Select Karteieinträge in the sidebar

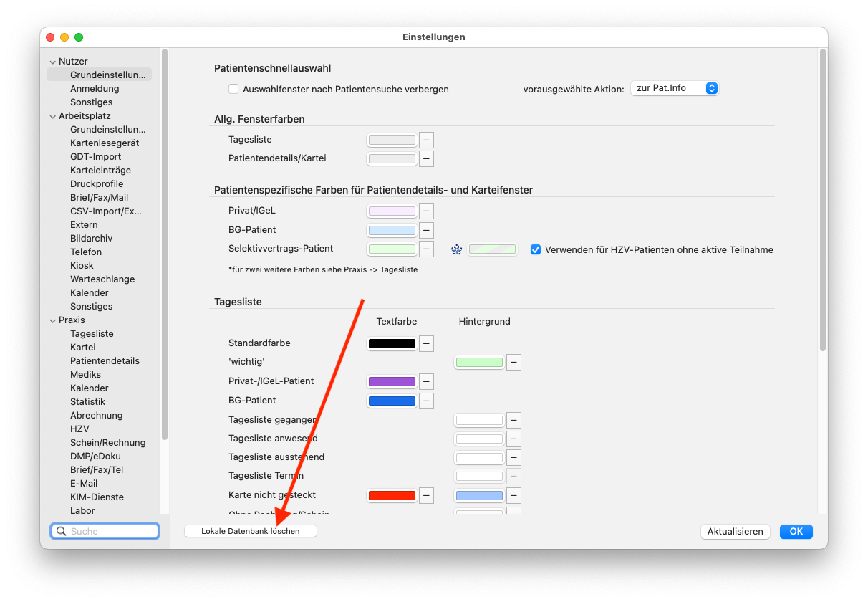pos(100,171)
